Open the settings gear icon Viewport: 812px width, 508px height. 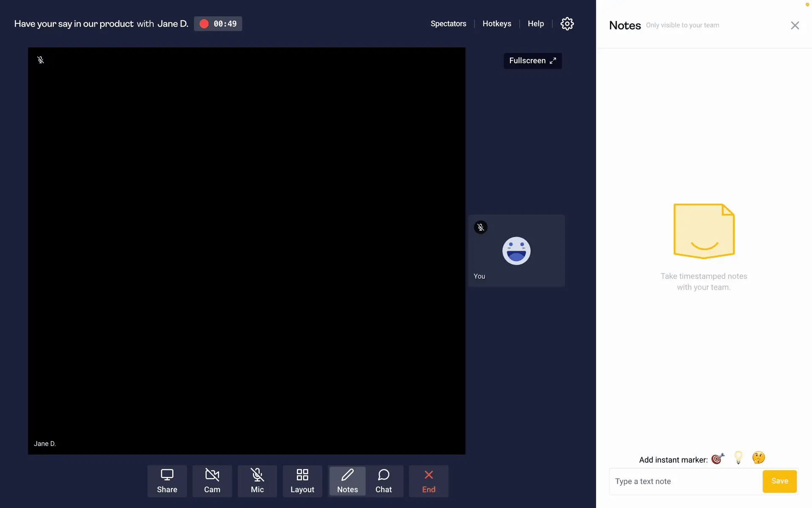tap(567, 24)
